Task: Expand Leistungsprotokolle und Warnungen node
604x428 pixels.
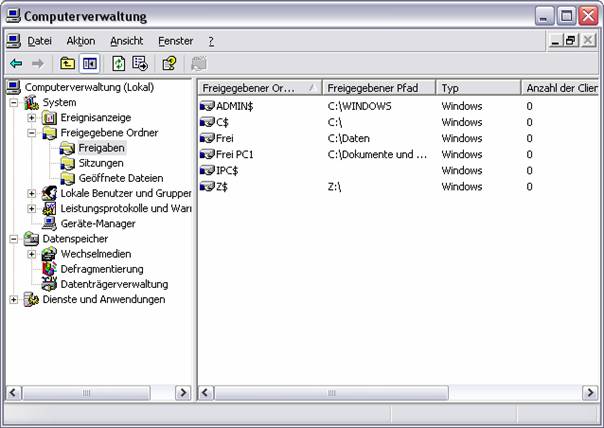Action: tap(32, 208)
